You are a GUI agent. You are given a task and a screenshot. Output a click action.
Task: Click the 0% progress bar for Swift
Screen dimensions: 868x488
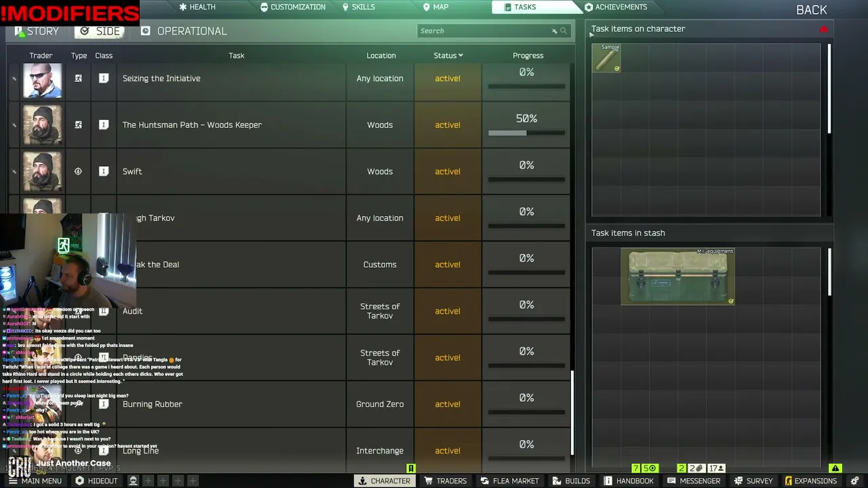pyautogui.click(x=526, y=180)
